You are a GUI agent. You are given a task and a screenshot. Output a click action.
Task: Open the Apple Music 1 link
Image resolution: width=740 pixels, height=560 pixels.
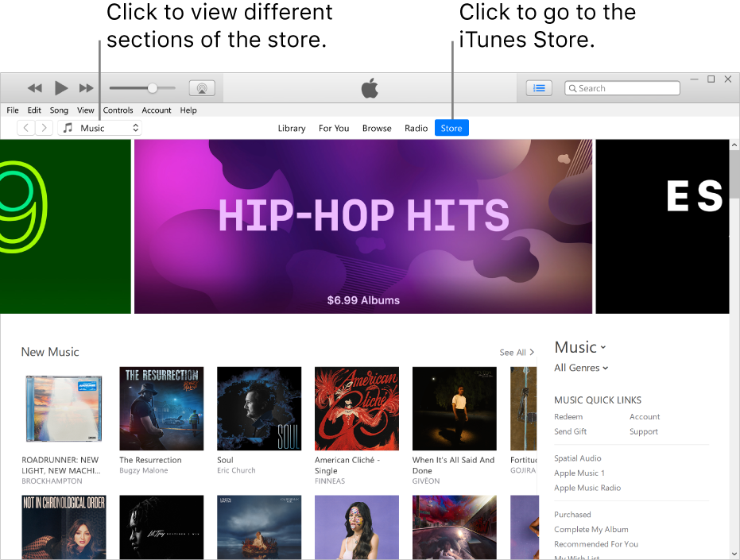click(x=579, y=473)
